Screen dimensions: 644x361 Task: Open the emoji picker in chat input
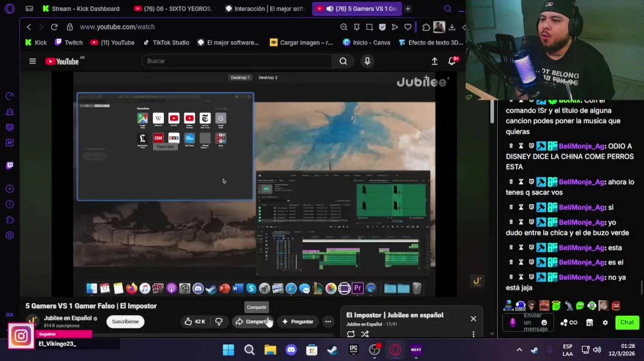pyautogui.click(x=544, y=323)
